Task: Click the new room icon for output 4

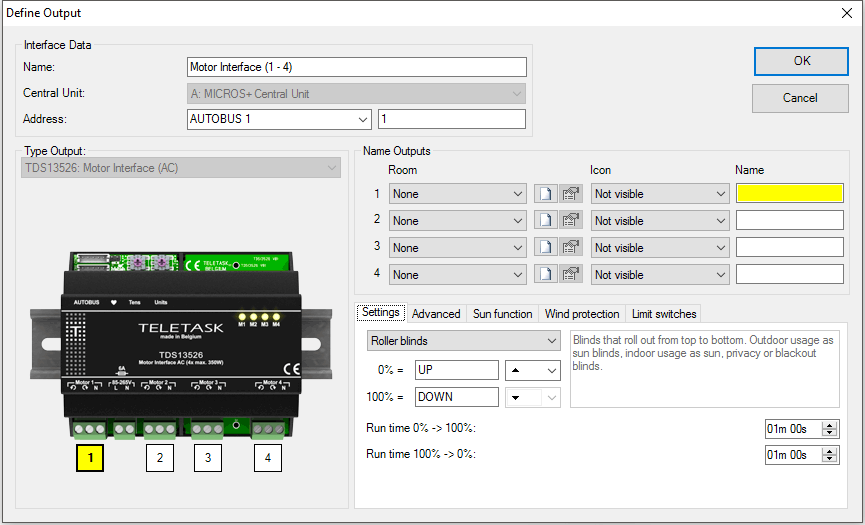Action: pos(546,275)
